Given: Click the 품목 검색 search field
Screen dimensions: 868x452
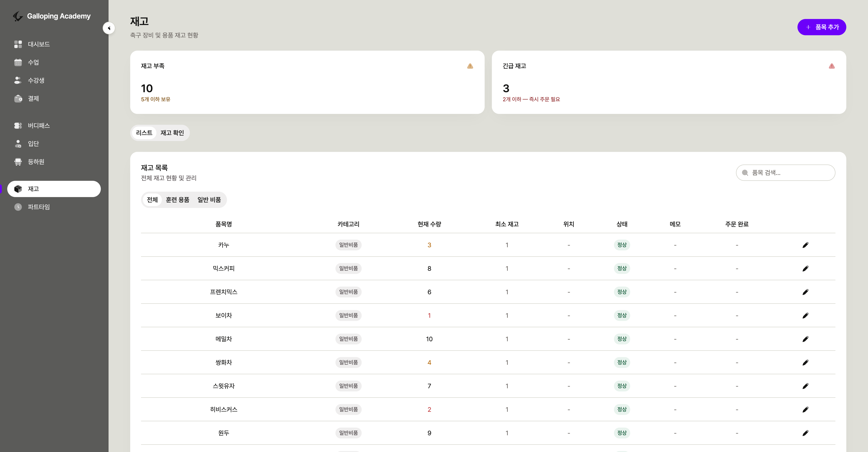Looking at the screenshot, I should (785, 173).
